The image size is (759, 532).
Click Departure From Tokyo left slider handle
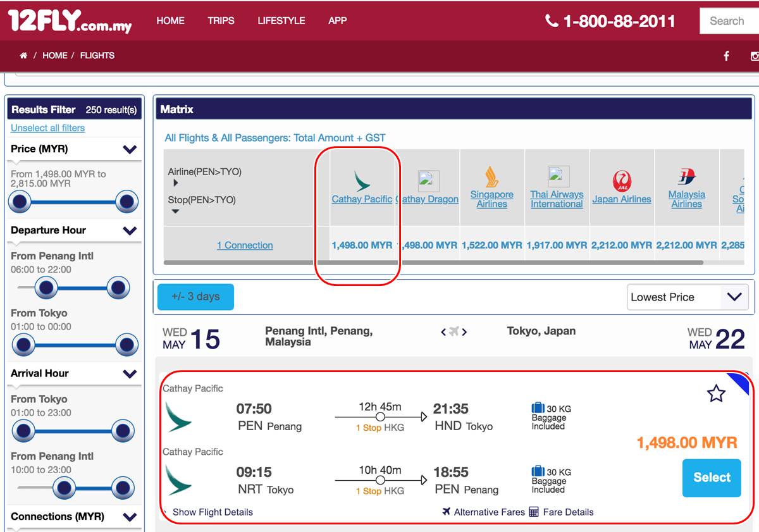23,345
